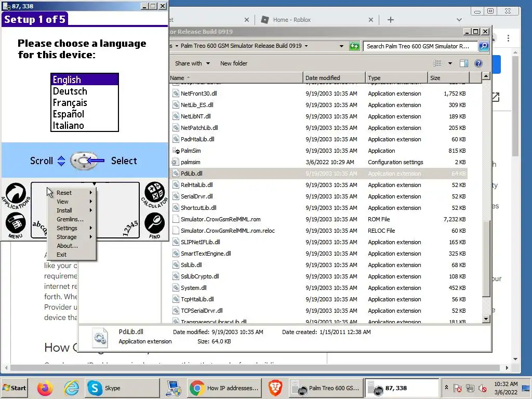Choose Gremlins... from context menu
Screen dimensions: 532x399
coord(72,219)
